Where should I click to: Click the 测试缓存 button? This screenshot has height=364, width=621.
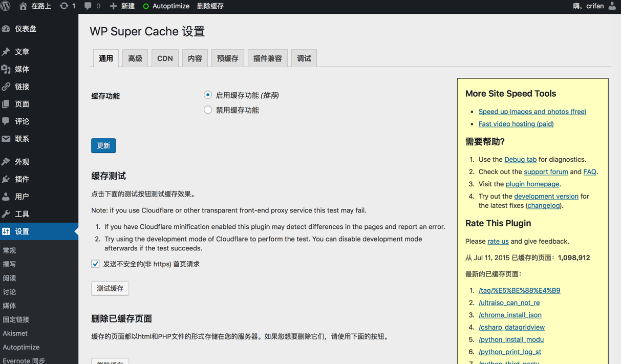tap(110, 288)
